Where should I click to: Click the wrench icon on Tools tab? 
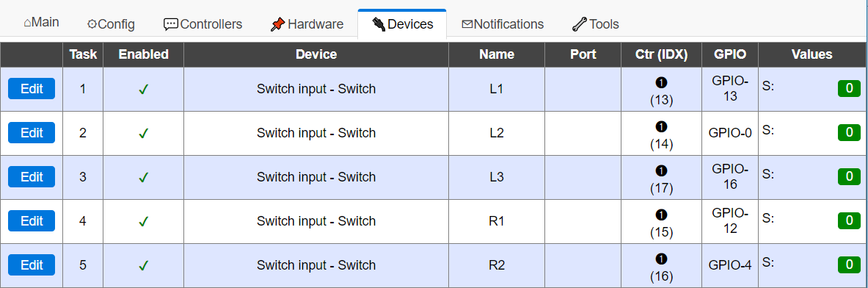pyautogui.click(x=579, y=24)
